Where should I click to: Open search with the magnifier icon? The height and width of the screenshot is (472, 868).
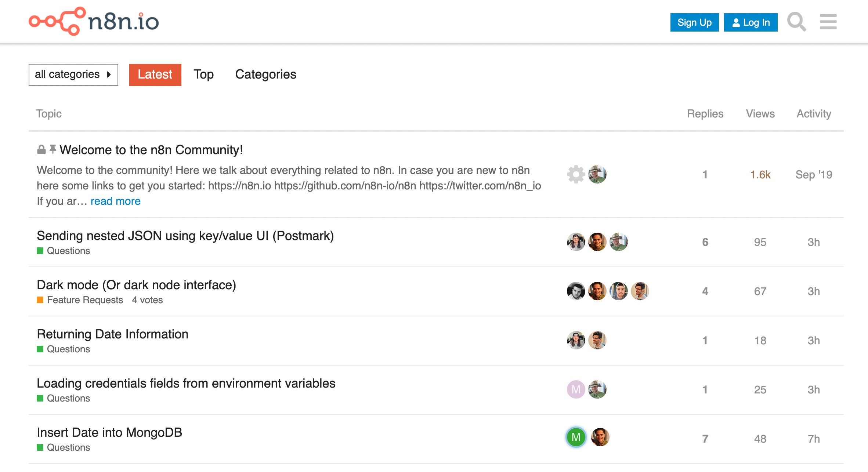pyautogui.click(x=796, y=22)
